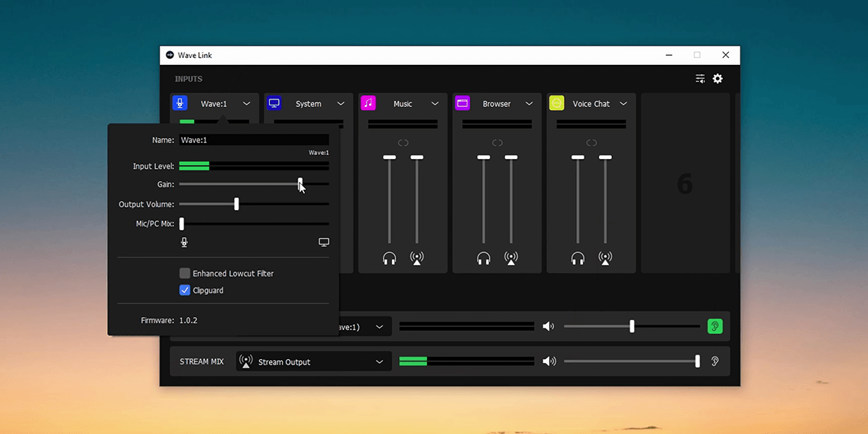868x434 pixels.
Task: Click the Firmware version 1.0.2 text
Action: pos(188,320)
